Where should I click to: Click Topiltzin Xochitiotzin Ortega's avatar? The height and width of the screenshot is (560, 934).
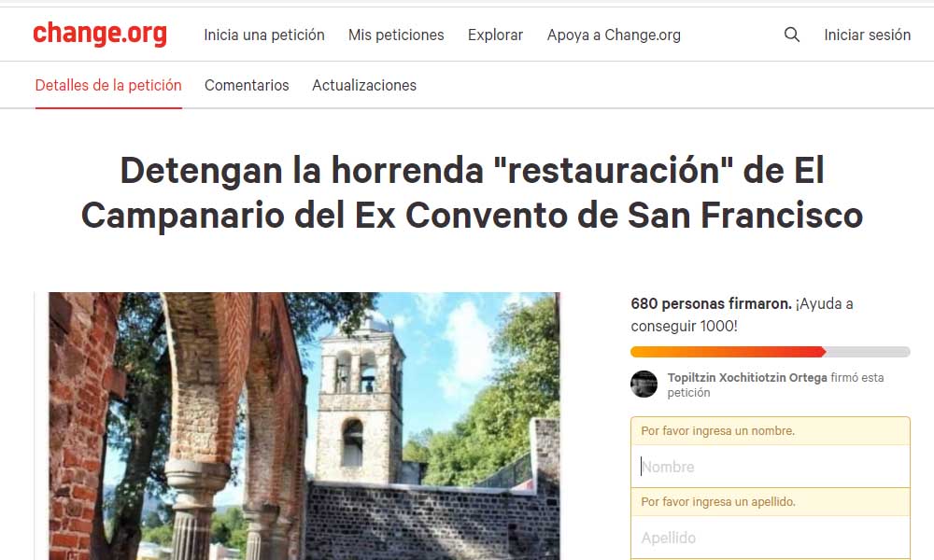(644, 384)
